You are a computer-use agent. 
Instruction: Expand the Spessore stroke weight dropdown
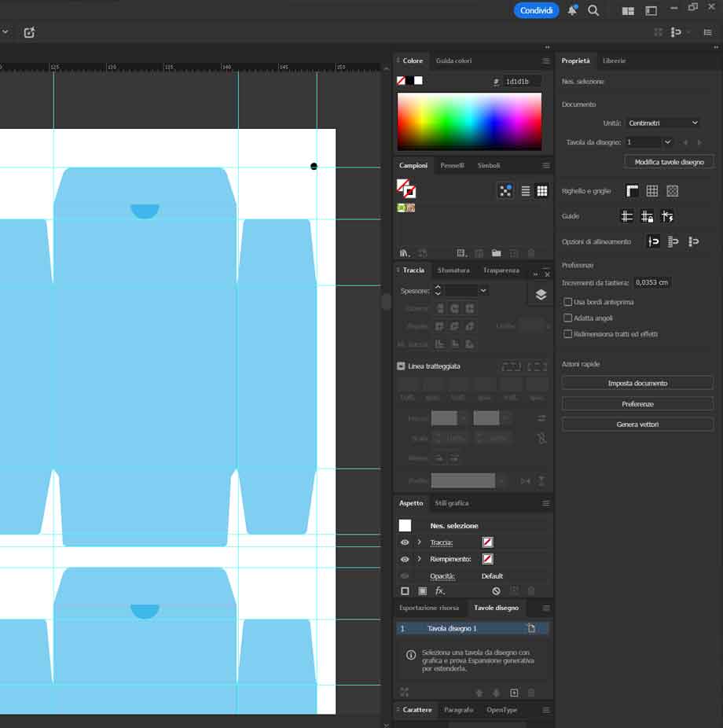(x=483, y=291)
